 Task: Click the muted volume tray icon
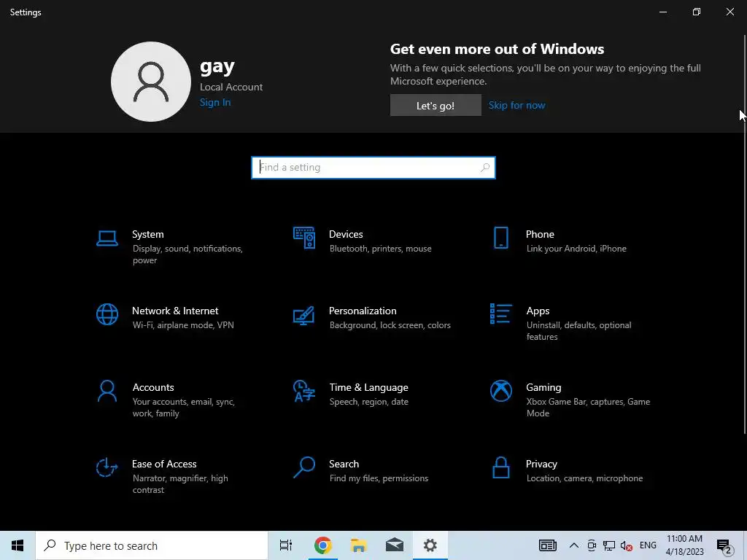(627, 546)
